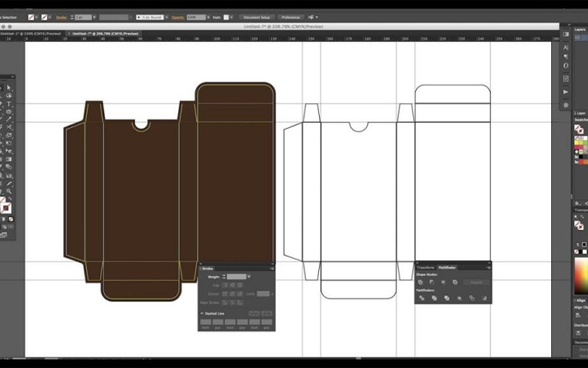Viewport: 588px width, 368px height.
Task: Click the Opacity value field
Action: tap(196, 17)
